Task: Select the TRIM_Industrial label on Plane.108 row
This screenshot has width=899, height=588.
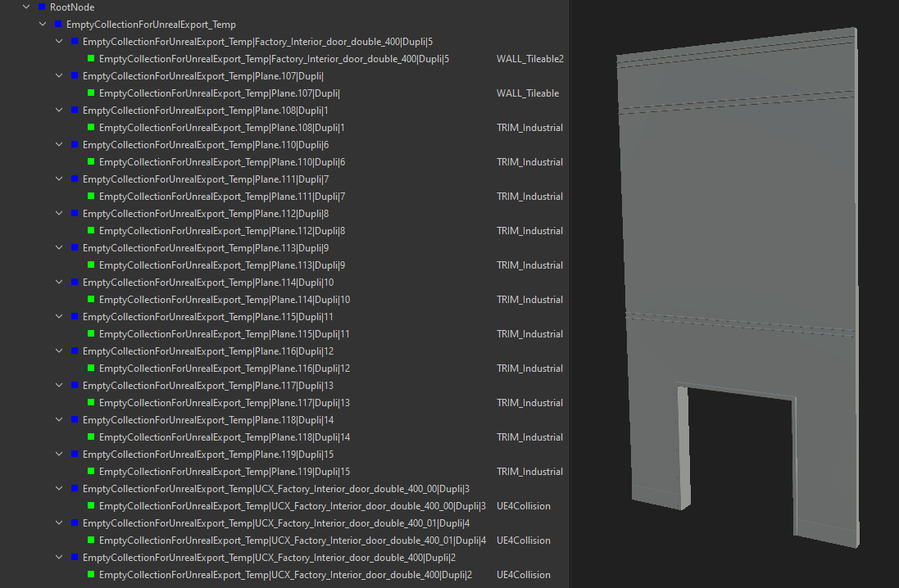Action: (529, 127)
